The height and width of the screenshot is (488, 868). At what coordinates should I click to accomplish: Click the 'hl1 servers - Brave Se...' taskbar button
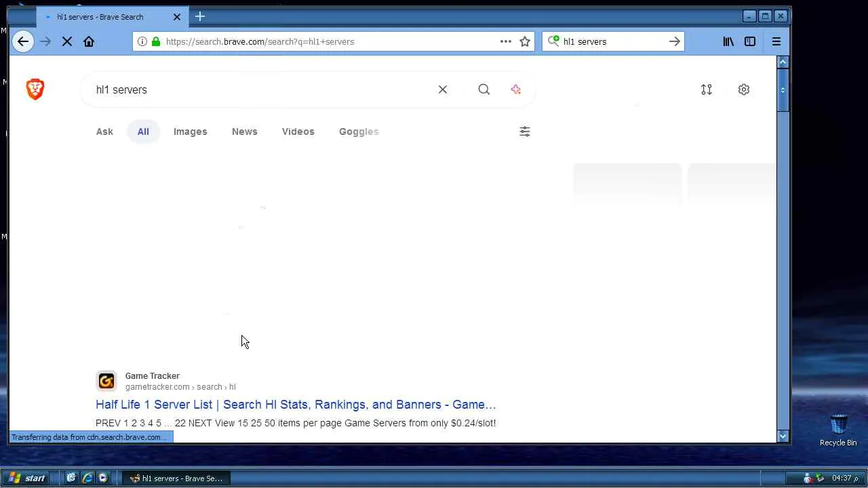tap(178, 478)
